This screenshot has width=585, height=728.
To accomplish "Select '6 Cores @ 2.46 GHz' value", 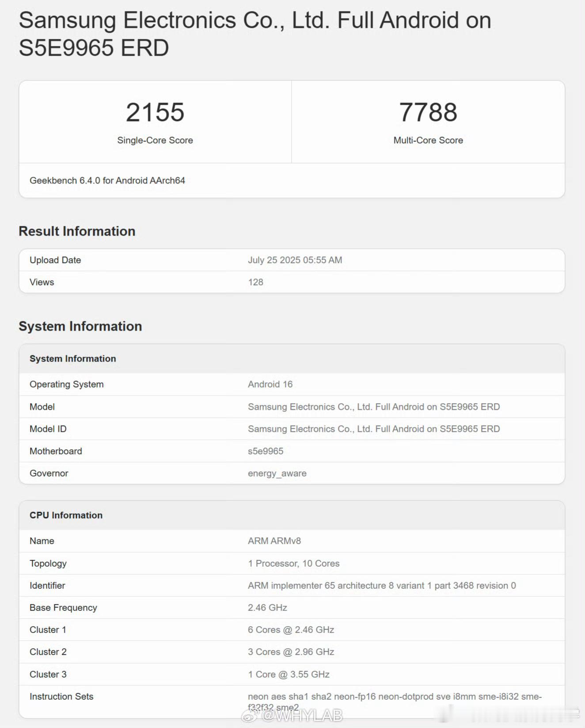I will [291, 629].
